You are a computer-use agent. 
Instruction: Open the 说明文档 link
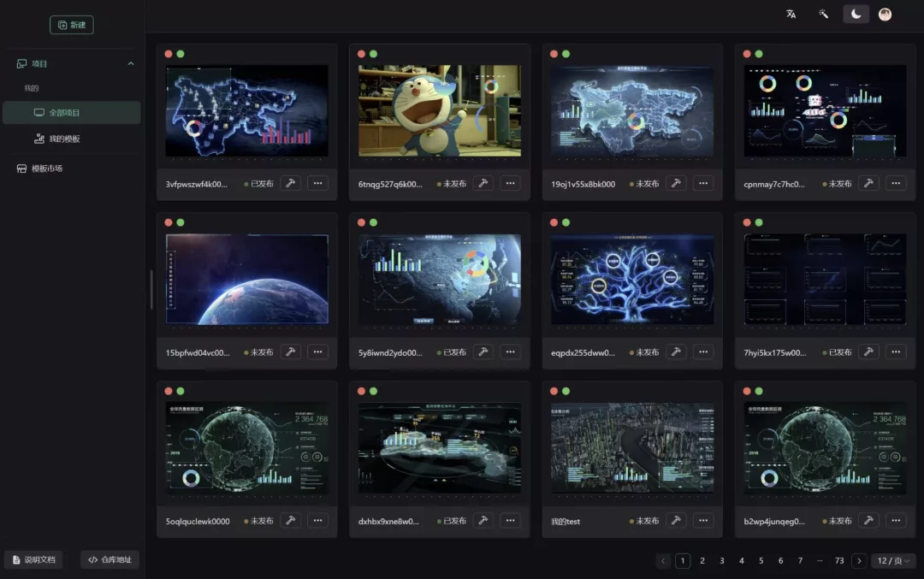(x=33, y=560)
